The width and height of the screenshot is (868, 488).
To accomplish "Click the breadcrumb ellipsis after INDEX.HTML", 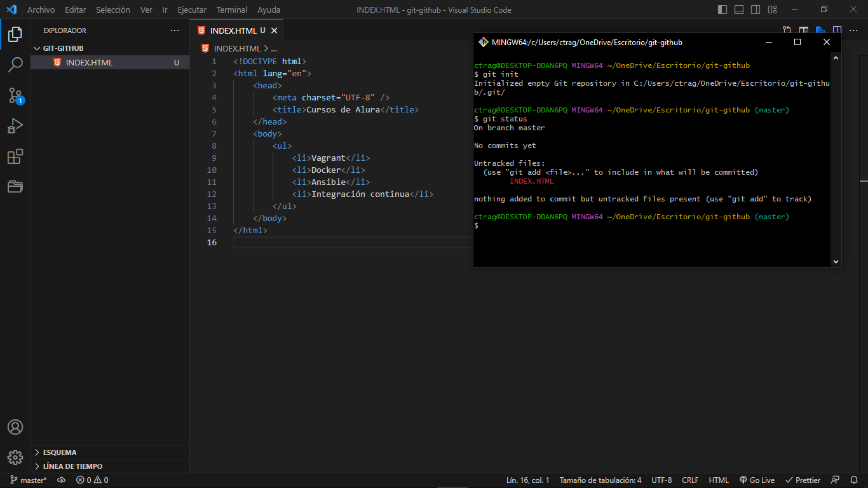I will 274,48.
